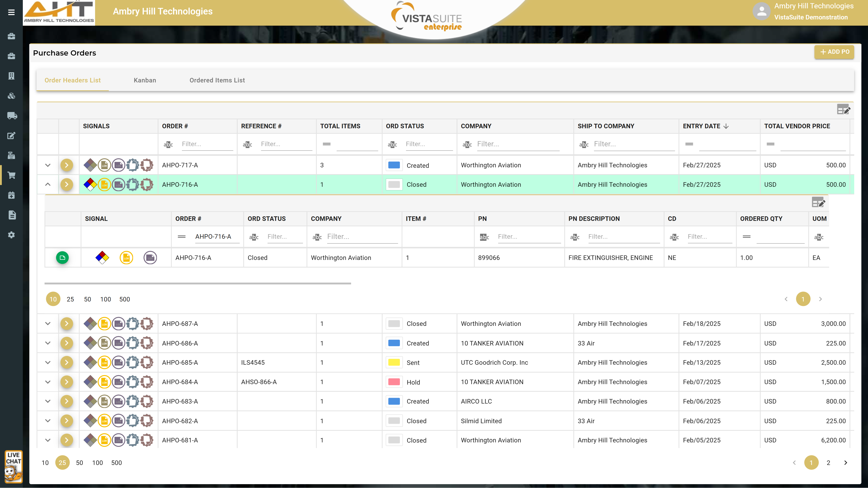Click the user profile avatar icon
Image resolution: width=868 pixels, height=488 pixels.
pyautogui.click(x=762, y=12)
